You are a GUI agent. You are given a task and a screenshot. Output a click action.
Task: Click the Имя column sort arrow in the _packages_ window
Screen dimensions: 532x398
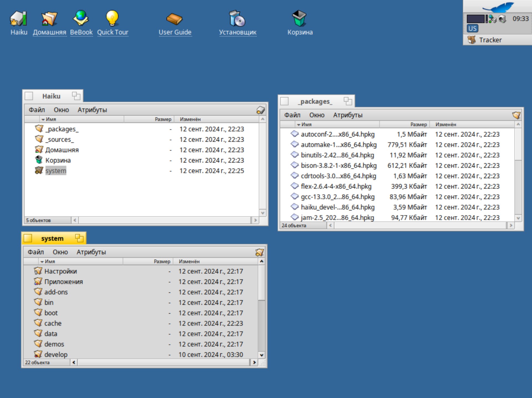(x=298, y=125)
